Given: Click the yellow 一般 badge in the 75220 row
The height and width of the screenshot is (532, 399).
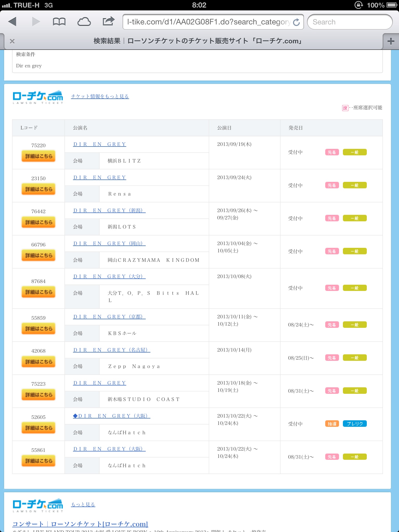Looking at the screenshot, I should pos(355,152).
